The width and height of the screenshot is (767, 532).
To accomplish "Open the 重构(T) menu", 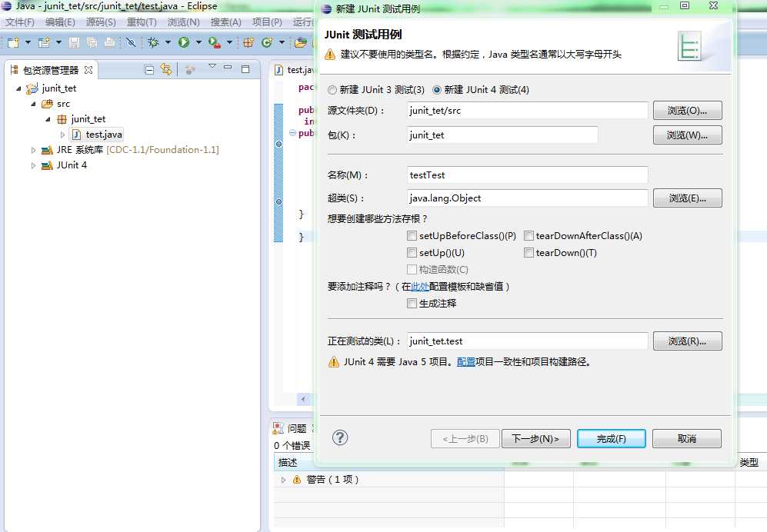I will coord(142,22).
